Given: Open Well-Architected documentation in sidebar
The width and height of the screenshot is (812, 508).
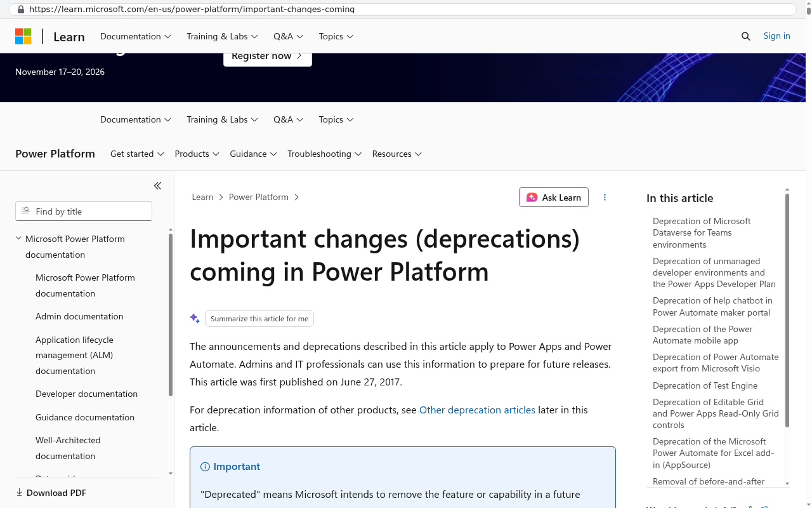Looking at the screenshot, I should click(x=68, y=448).
